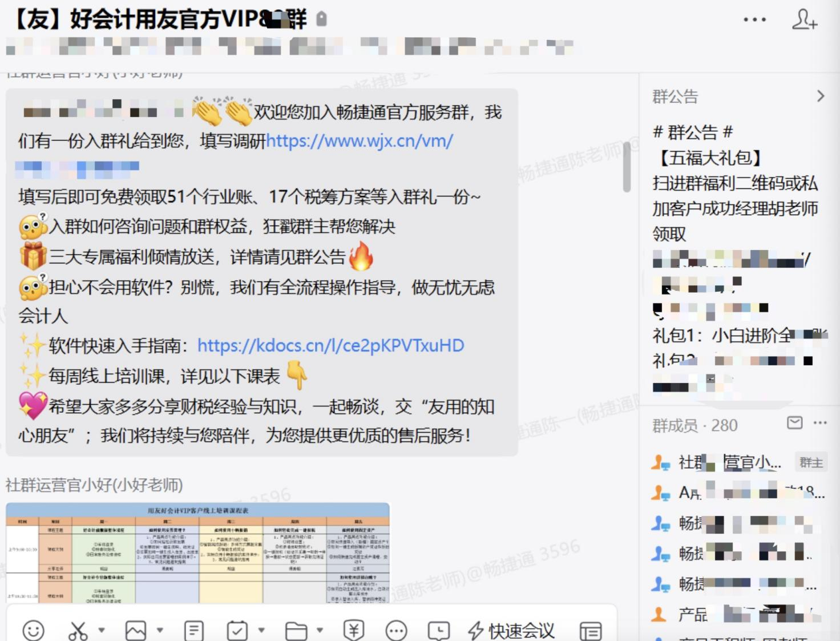Start 快速会议 with the lightning button
Viewport: 840px width, 641px height.
[x=510, y=630]
